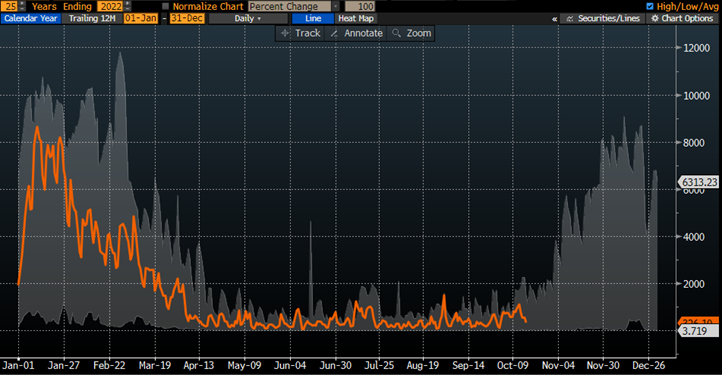This screenshot has width=722, height=375.
Task: Switch to Trailing 12M view
Action: [x=92, y=18]
